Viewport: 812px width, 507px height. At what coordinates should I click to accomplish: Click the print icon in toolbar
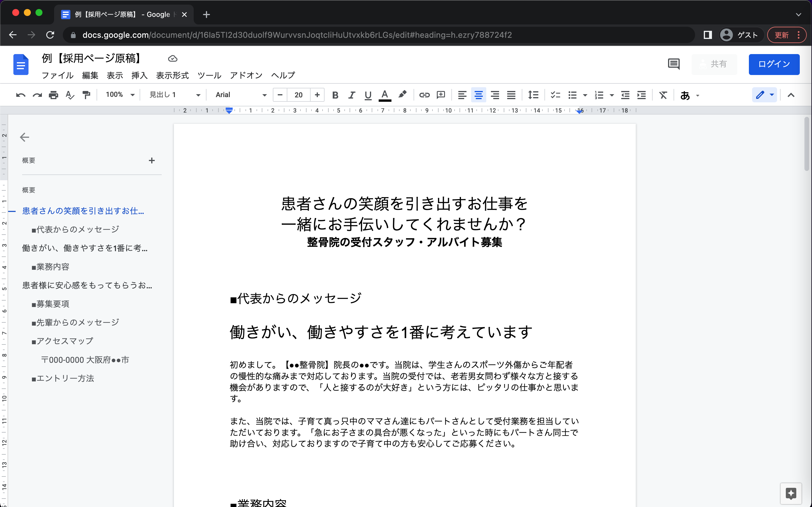[53, 95]
